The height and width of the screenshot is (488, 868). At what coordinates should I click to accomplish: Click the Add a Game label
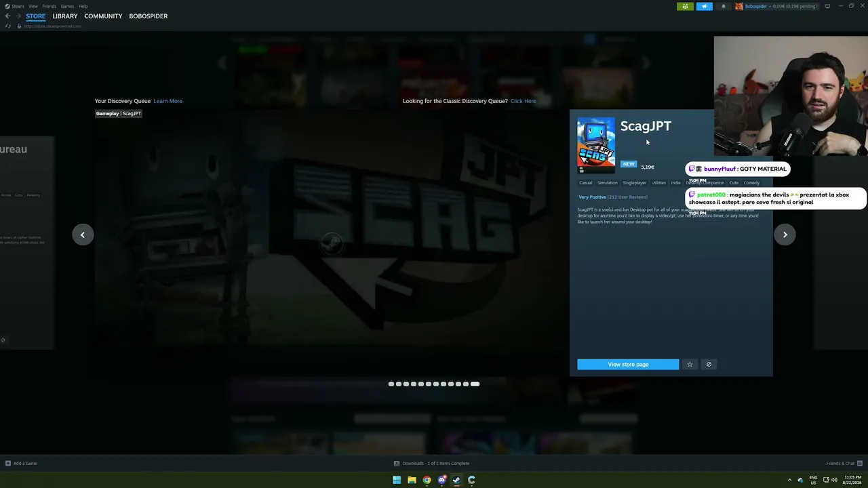pos(25,464)
